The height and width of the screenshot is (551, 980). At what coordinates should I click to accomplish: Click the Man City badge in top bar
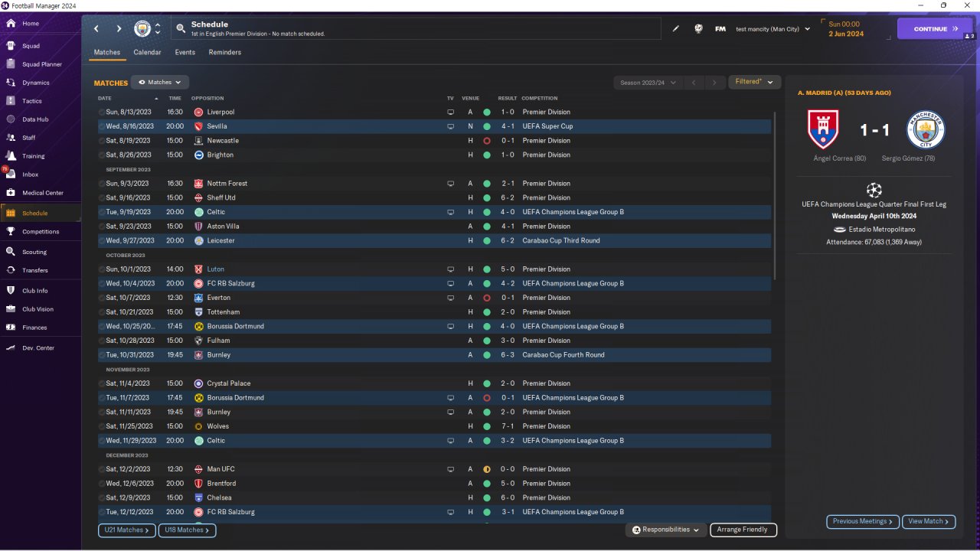[x=142, y=29]
